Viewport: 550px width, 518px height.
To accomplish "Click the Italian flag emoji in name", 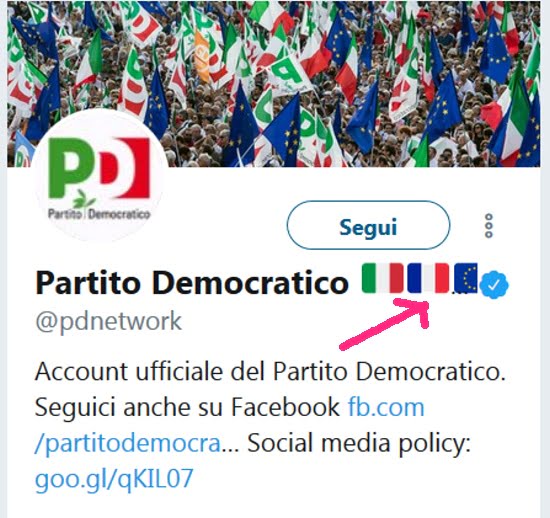I will click(382, 278).
